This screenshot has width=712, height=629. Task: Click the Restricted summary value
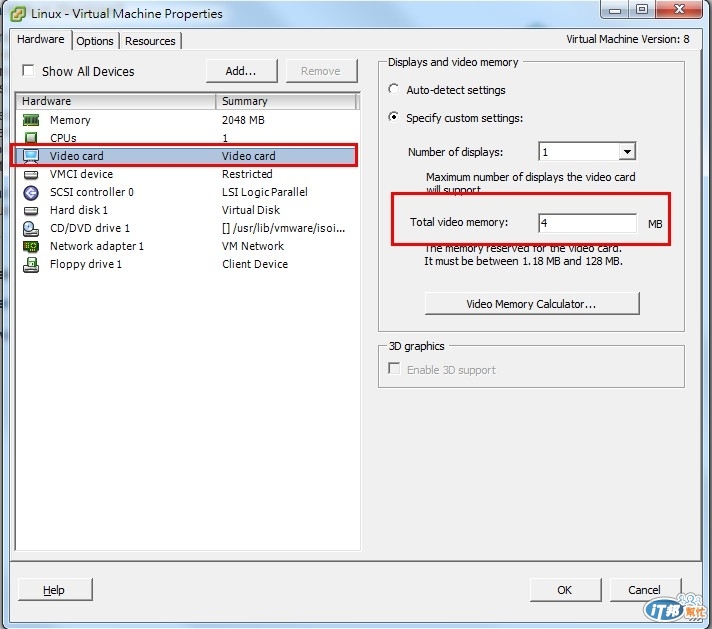click(x=247, y=174)
